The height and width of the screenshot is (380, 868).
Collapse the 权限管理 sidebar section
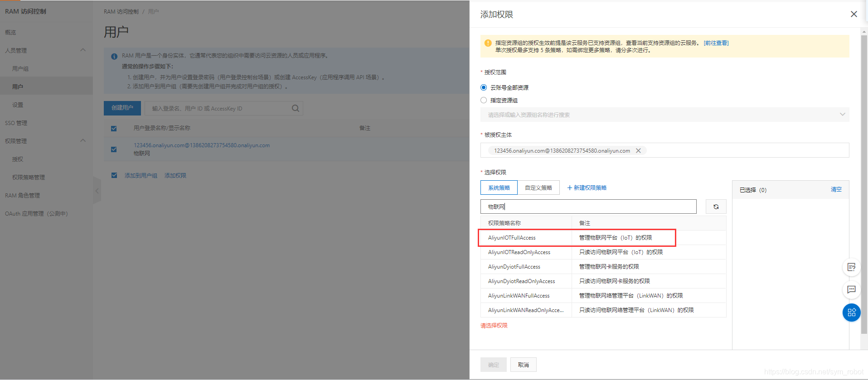83,140
